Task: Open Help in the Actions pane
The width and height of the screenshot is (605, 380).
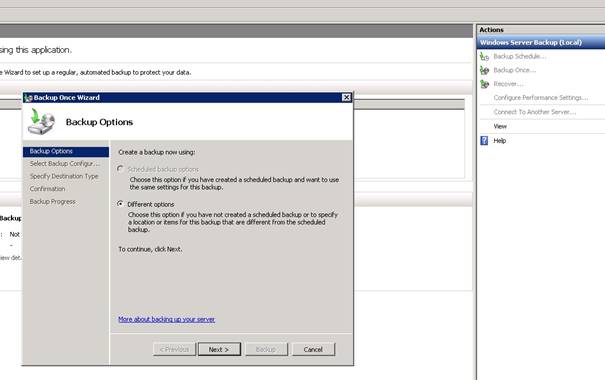Action: point(500,141)
